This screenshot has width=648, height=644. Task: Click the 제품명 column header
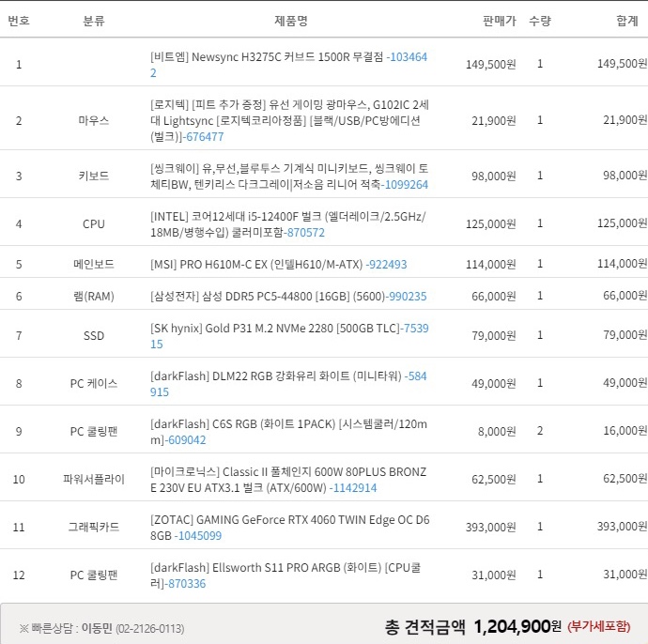point(291,21)
